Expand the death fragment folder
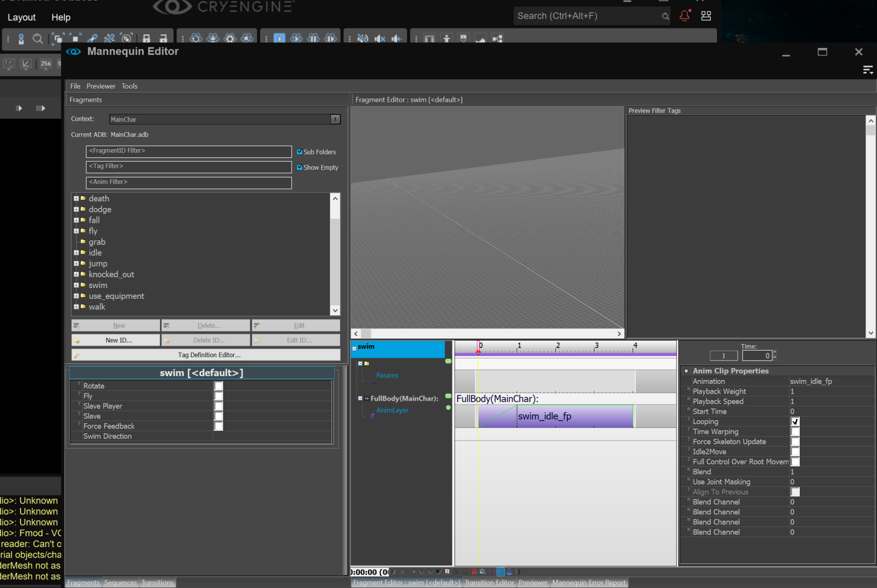Viewport: 877px width, 588px height. point(76,199)
